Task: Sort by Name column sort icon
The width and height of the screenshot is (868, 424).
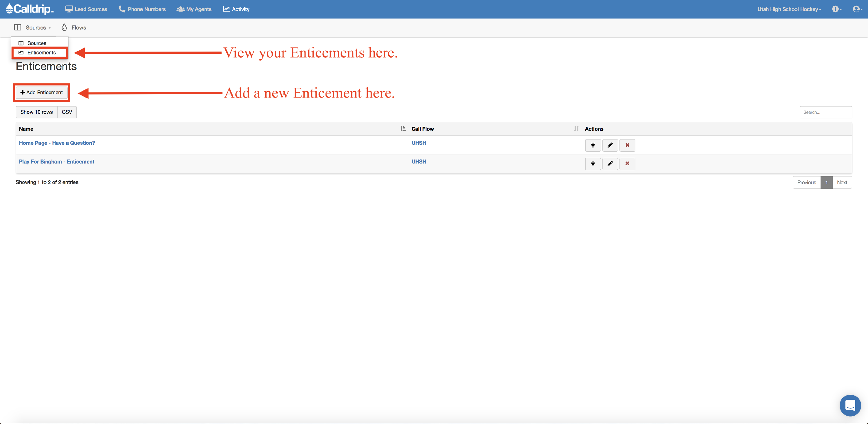Action: 403,129
